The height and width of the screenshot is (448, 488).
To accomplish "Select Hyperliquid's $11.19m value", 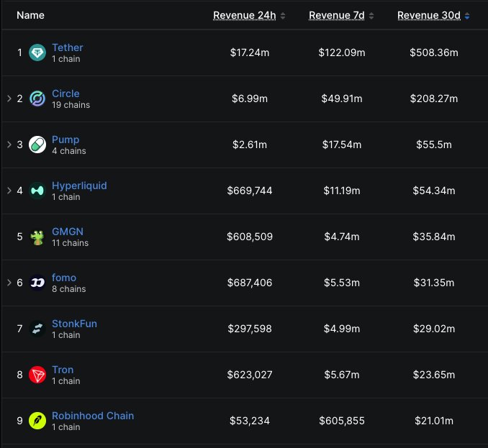I will pos(341,191).
